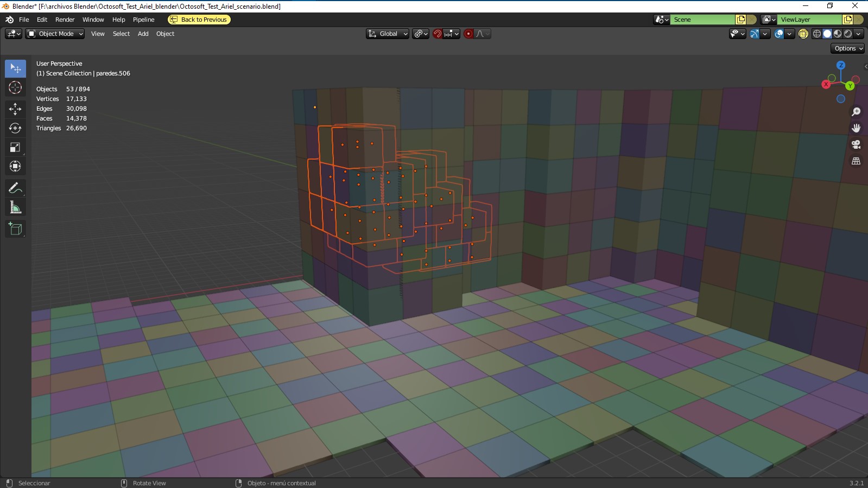Choose the Rotate tool
Image resolution: width=868 pixels, height=488 pixels.
click(15, 128)
